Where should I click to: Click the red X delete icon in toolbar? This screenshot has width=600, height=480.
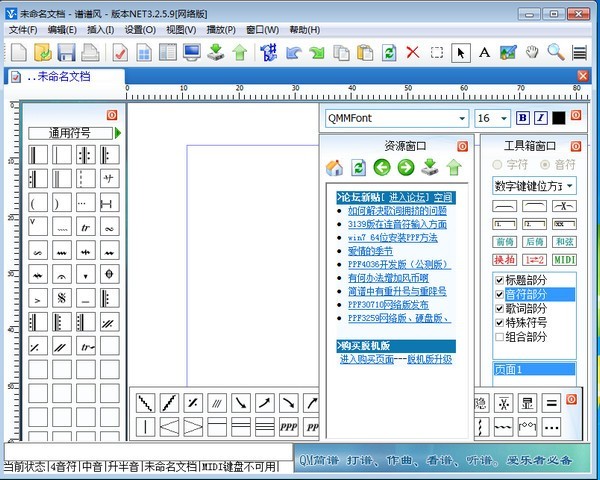[413, 52]
